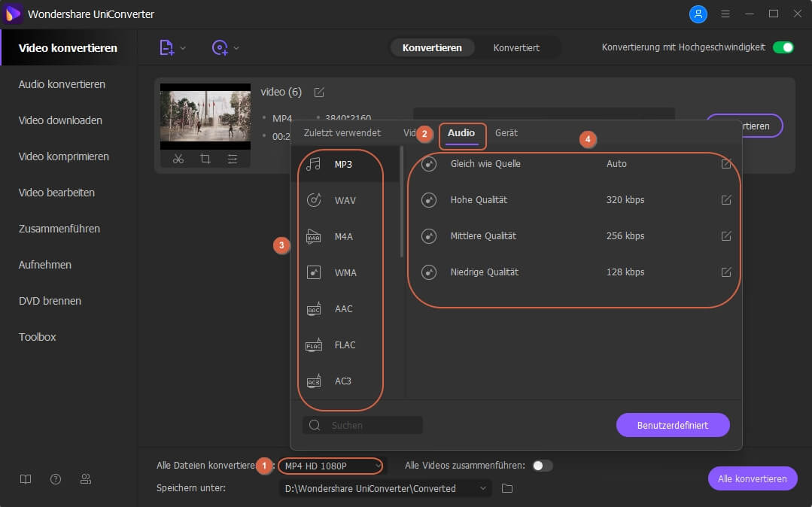Viewport: 812px width, 507px height.
Task: Go to Zusammenführen section
Action: tap(59, 229)
